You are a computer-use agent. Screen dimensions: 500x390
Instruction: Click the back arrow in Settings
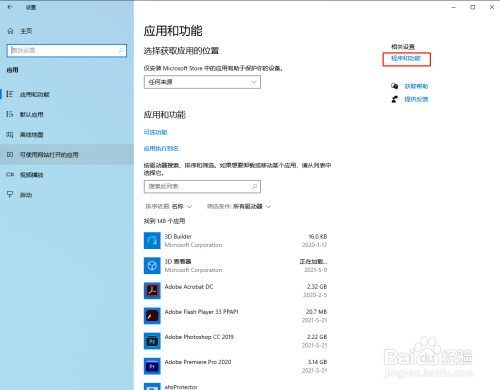pyautogui.click(x=10, y=7)
